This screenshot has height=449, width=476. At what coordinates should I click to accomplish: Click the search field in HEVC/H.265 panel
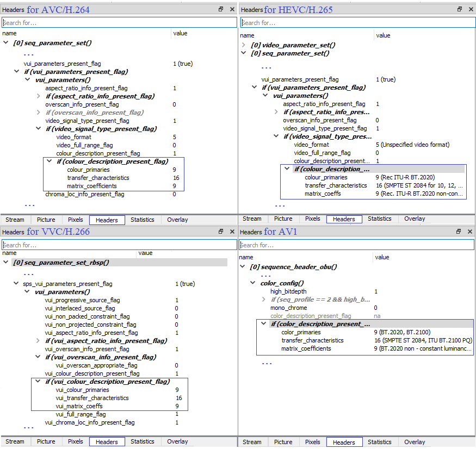358,22
